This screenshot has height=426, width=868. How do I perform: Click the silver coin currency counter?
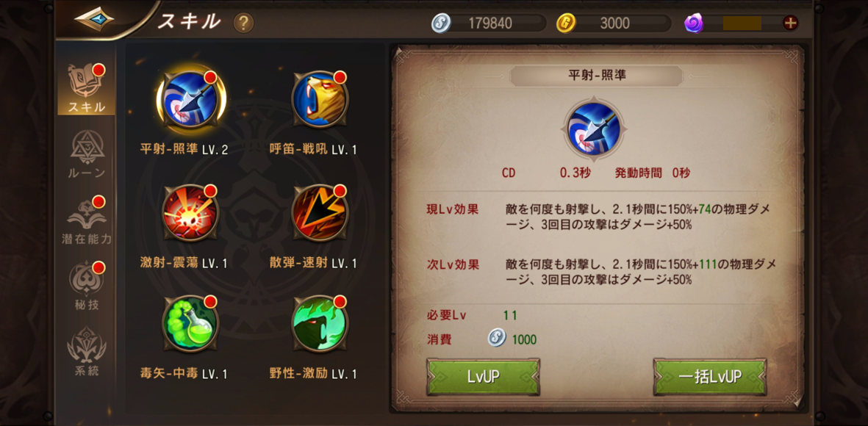(489, 23)
